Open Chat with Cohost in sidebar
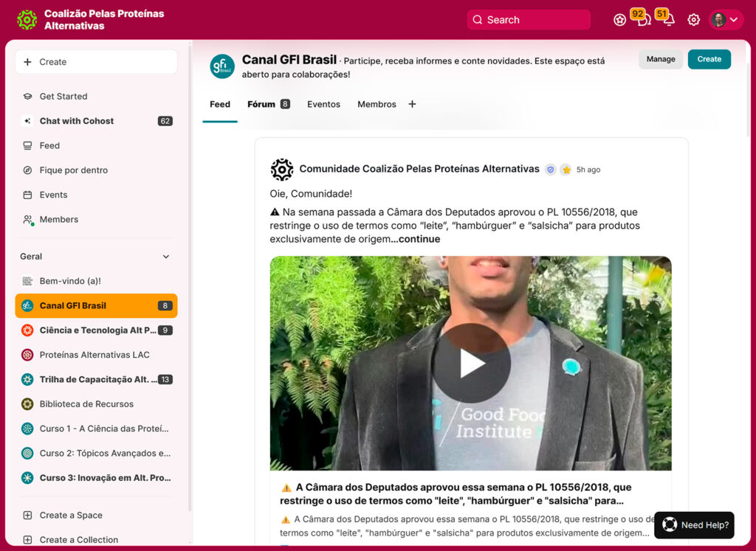This screenshot has height=551, width=756. (x=77, y=121)
